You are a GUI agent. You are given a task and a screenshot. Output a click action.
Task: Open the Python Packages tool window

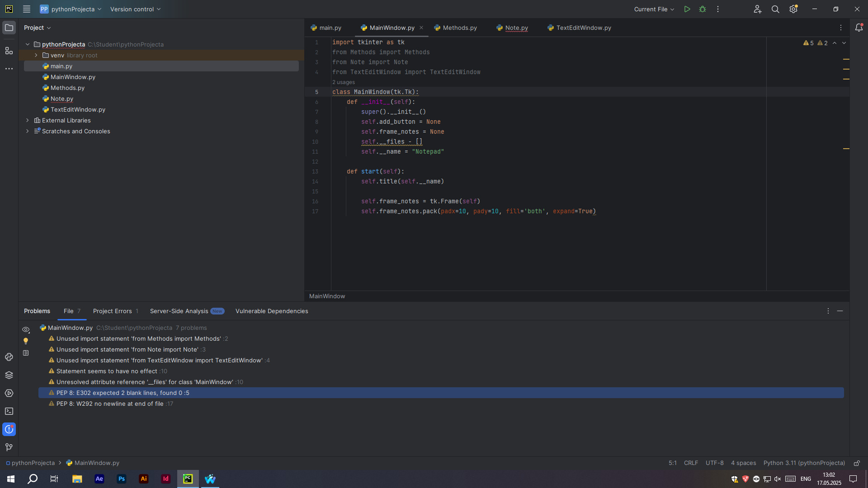(9, 375)
